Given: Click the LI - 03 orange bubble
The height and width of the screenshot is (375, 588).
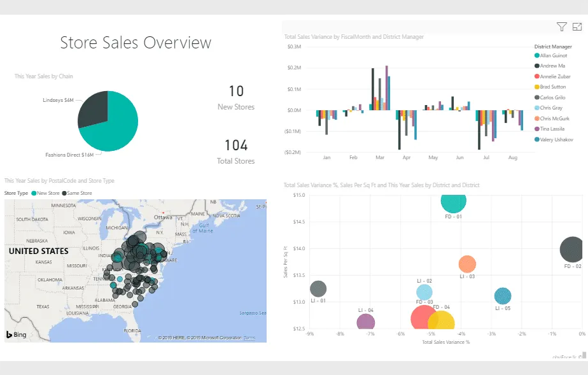Looking at the screenshot, I should [467, 264].
